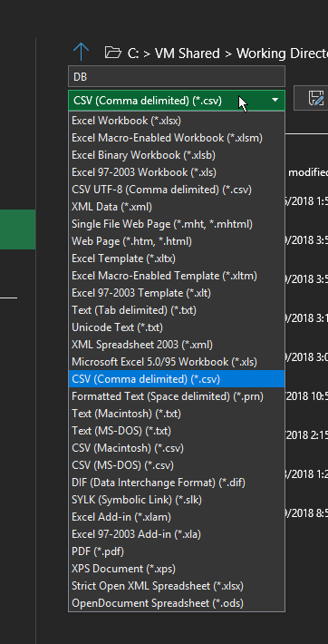Choose Single File Web Page format
Image resolution: width=328 pixels, height=644 pixels.
pyautogui.click(x=177, y=224)
